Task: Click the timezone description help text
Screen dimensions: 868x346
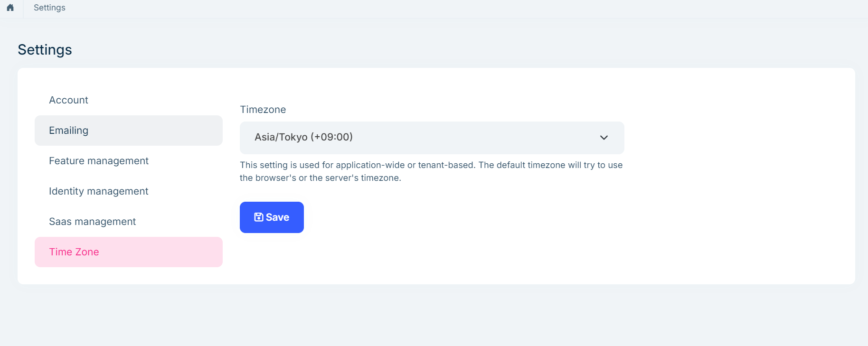Action: pos(431,165)
